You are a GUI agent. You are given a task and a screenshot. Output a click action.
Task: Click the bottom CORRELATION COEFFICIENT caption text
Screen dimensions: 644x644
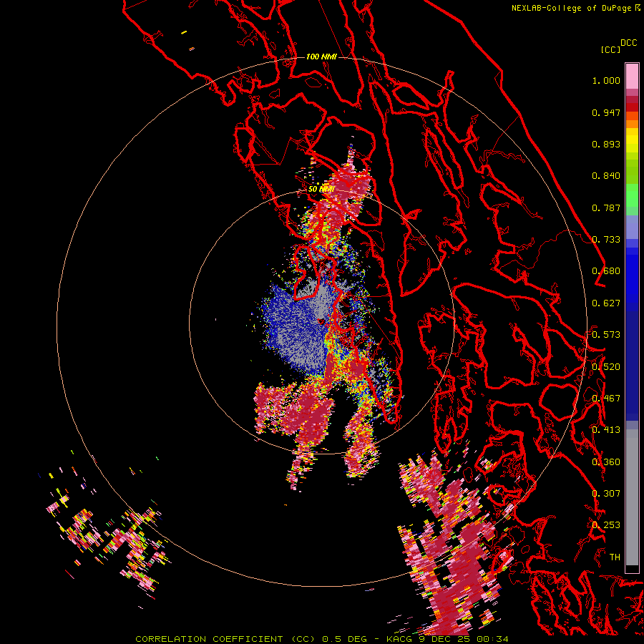322,639
